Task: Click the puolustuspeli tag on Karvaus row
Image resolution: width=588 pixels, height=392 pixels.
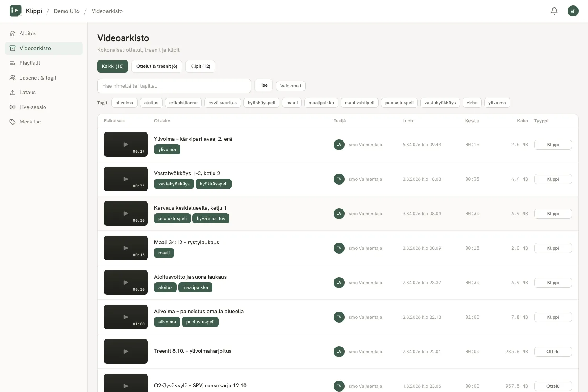Action: (172, 218)
